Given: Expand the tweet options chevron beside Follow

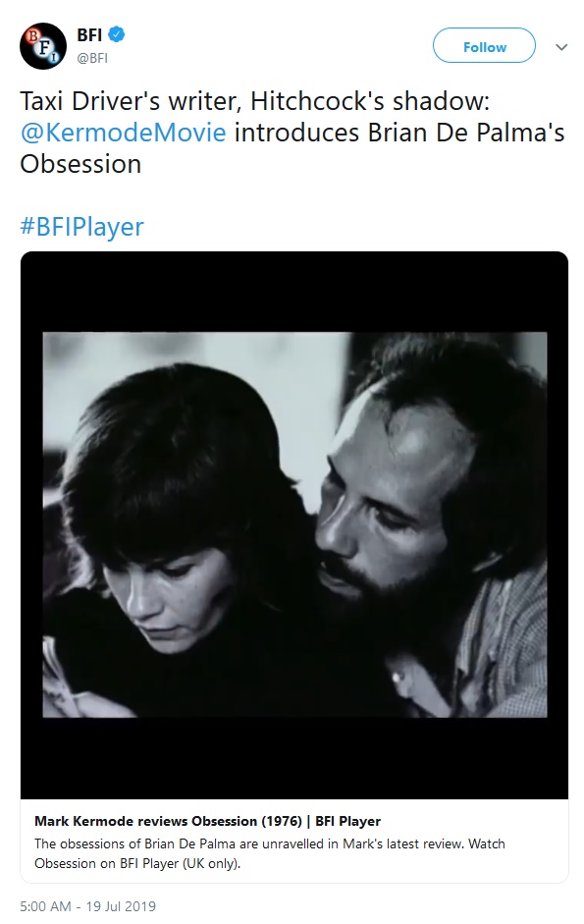Looking at the screenshot, I should pos(561,46).
